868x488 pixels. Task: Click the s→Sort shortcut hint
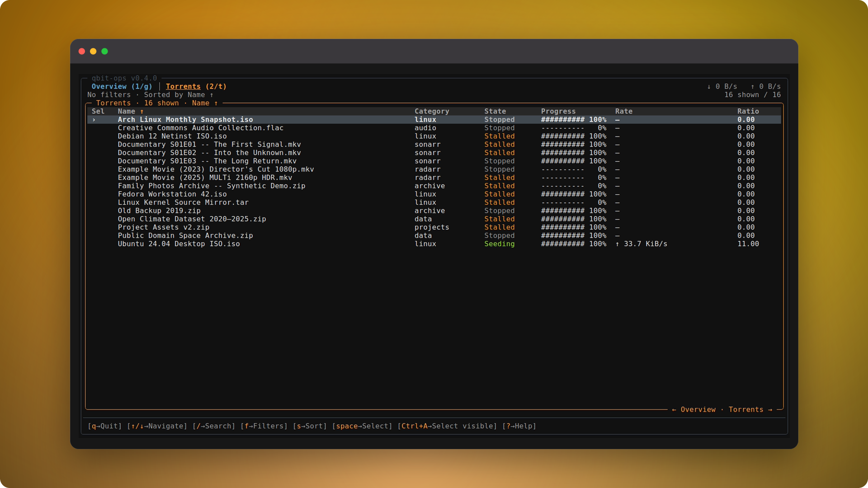pos(310,426)
